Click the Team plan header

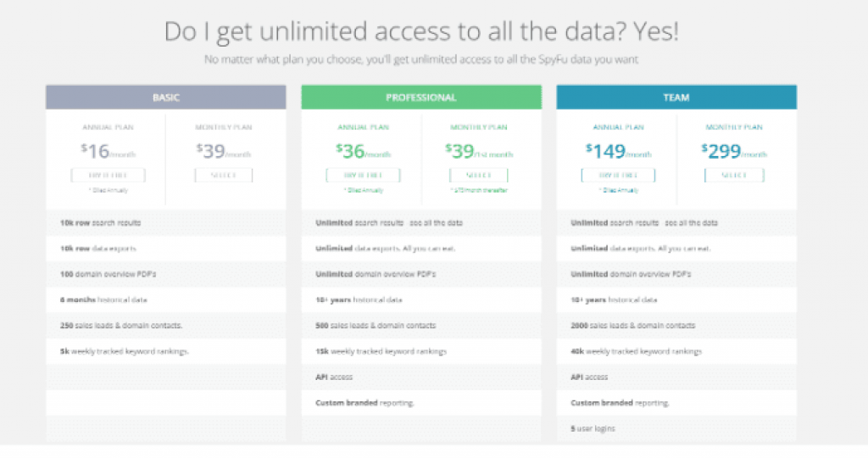tap(676, 98)
